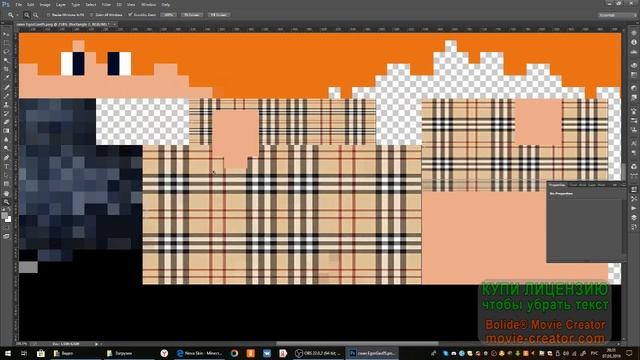Open the VK taskbar icon
This screenshot has width=640, height=360.
coord(267,353)
